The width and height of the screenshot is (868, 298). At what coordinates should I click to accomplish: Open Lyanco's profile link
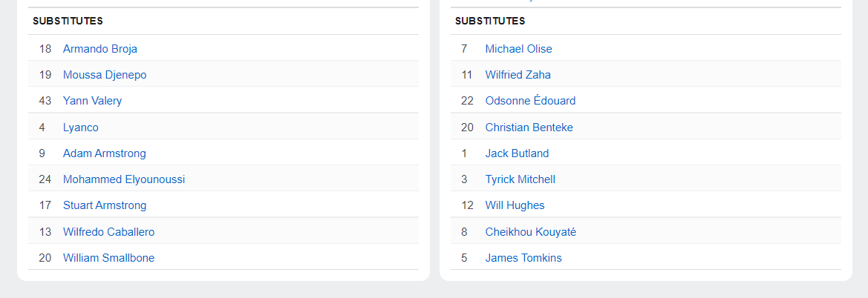tap(81, 128)
